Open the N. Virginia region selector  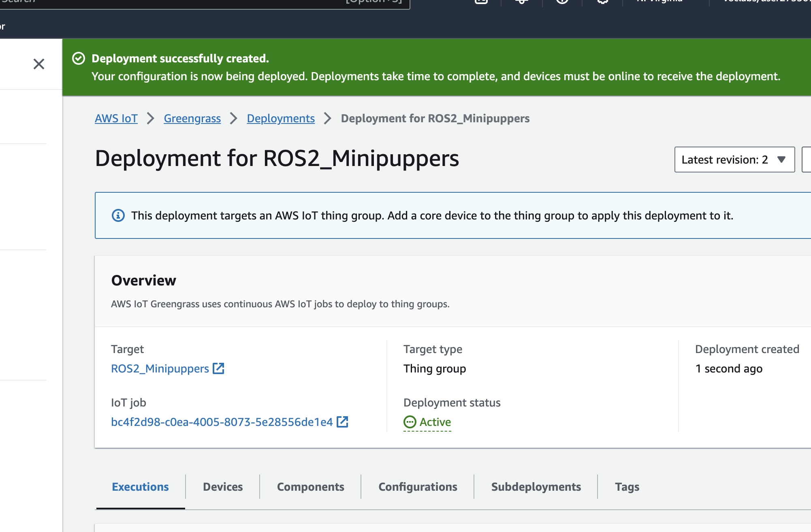[x=660, y=1]
